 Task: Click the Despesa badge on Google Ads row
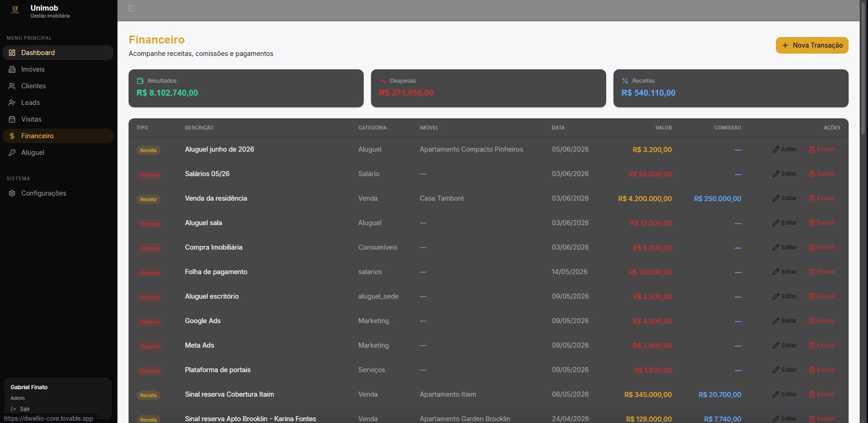click(x=149, y=322)
